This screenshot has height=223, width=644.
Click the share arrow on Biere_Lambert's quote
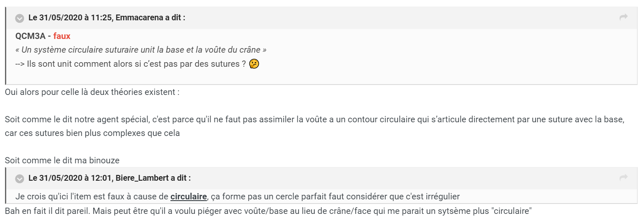pos(623,178)
